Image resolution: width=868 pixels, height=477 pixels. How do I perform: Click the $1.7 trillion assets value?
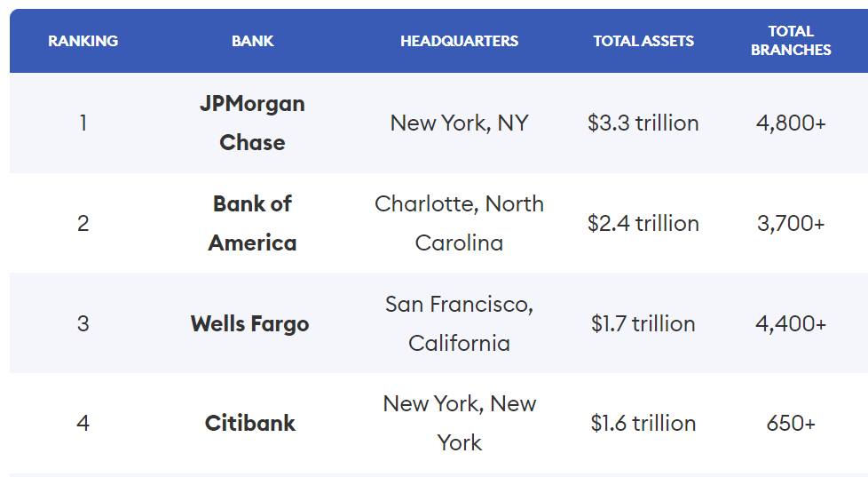[x=643, y=323]
